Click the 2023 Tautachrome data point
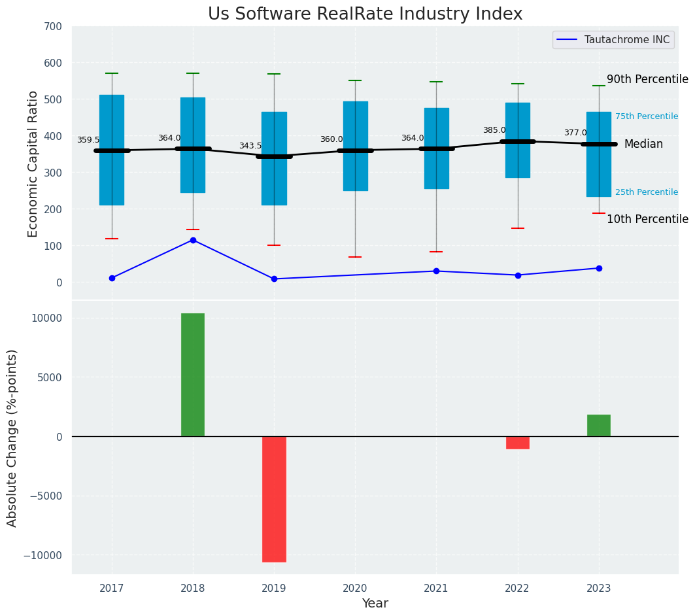Screen dimensions: 695x616 pos(599,268)
